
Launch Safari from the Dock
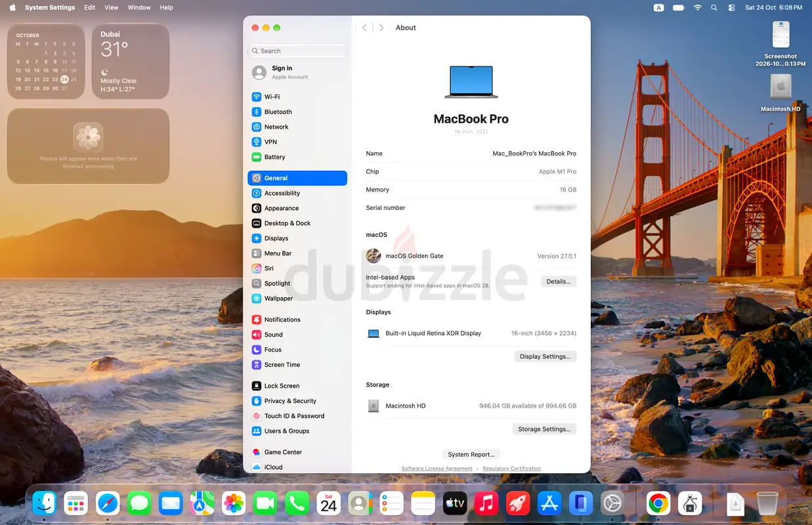click(108, 503)
